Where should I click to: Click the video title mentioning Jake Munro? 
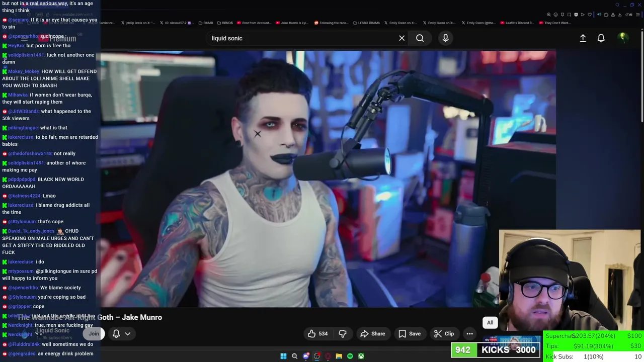click(90, 317)
